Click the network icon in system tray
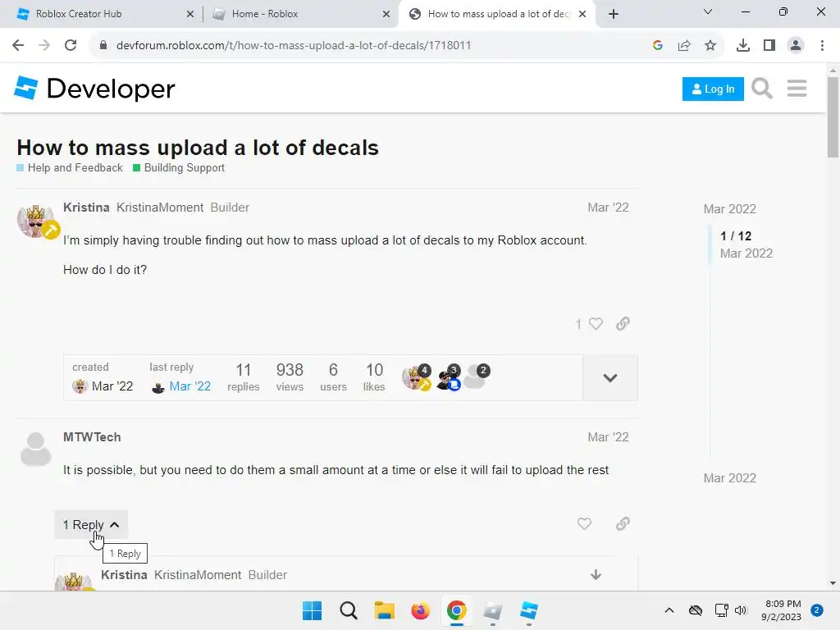This screenshot has height=630, width=840. [x=721, y=610]
